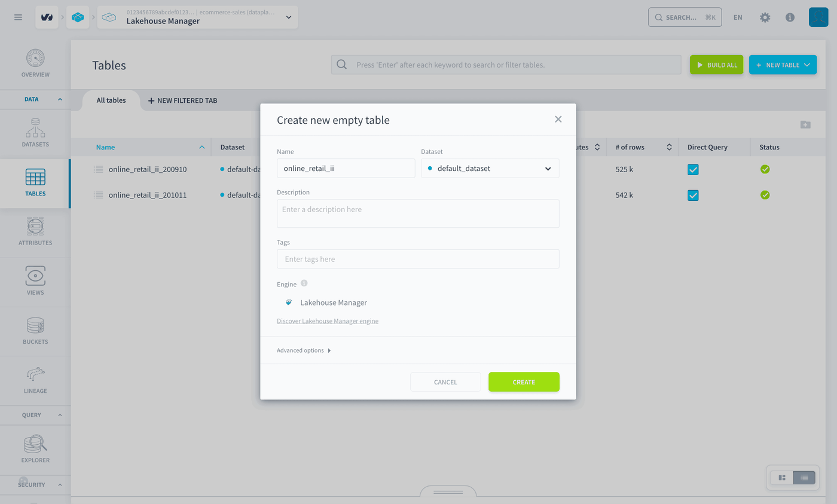The width and height of the screenshot is (837, 504).
Task: Open the New Table dropdown
Action: (783, 65)
